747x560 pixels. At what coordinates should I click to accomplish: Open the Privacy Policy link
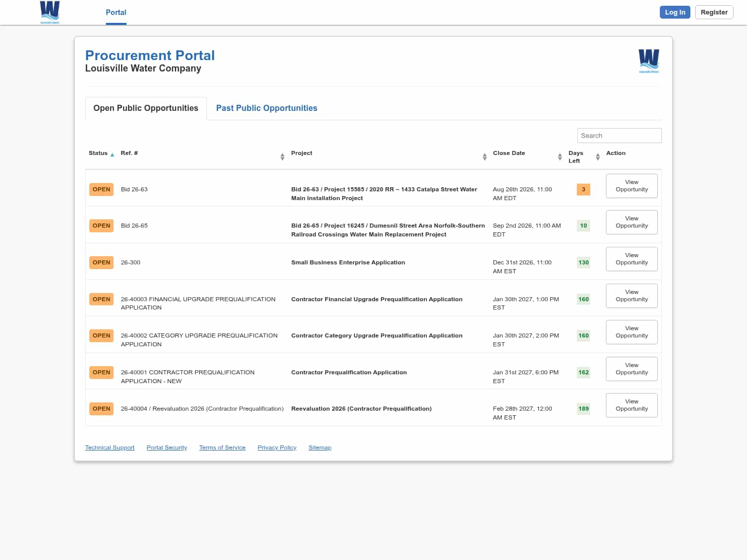pos(277,447)
